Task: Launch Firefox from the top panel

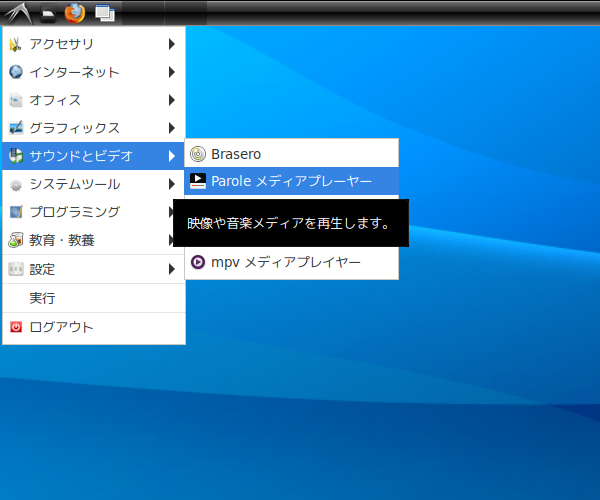Action: tap(75, 13)
